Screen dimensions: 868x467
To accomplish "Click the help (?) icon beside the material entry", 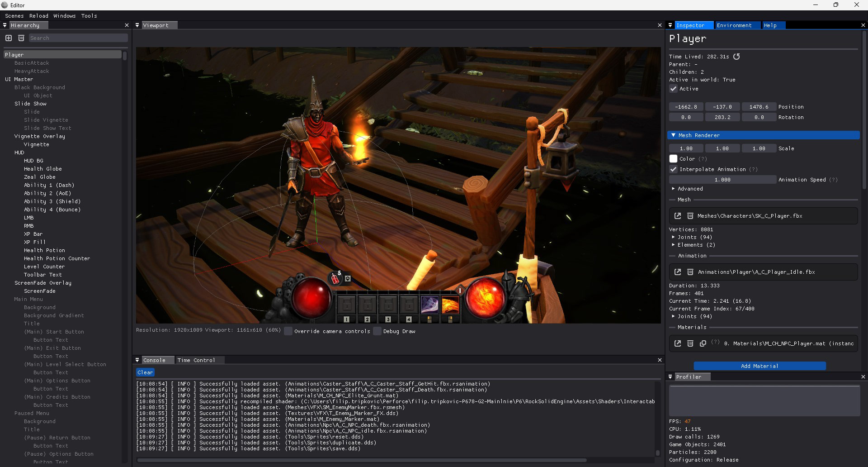I will [715, 342].
